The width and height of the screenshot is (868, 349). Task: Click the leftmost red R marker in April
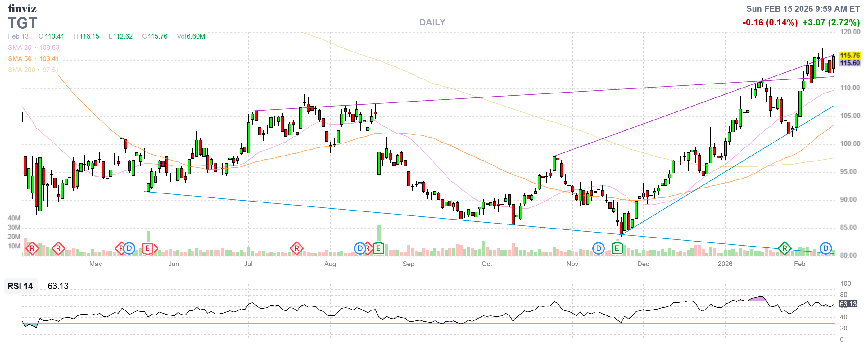[x=32, y=249]
